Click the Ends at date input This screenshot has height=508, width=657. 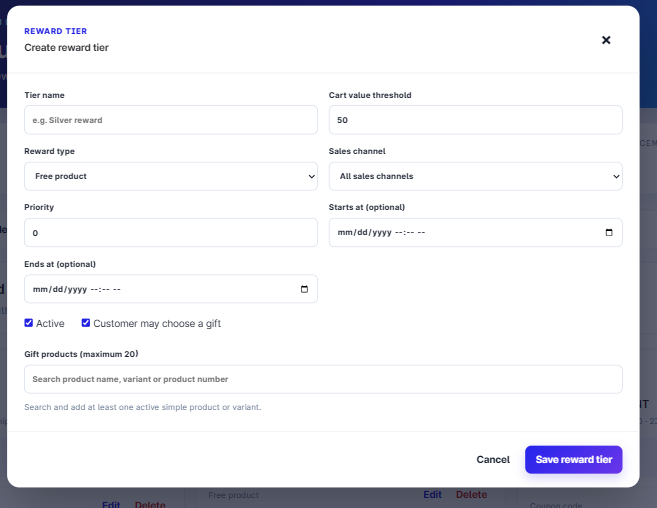coord(171,289)
